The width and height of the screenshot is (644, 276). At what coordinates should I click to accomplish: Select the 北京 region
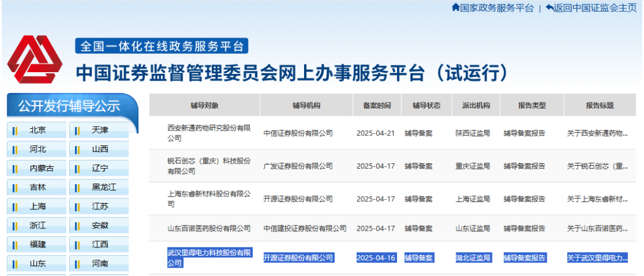coord(36,130)
